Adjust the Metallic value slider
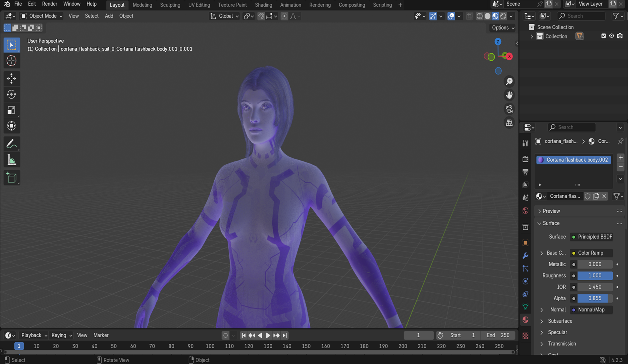 pyautogui.click(x=595, y=264)
